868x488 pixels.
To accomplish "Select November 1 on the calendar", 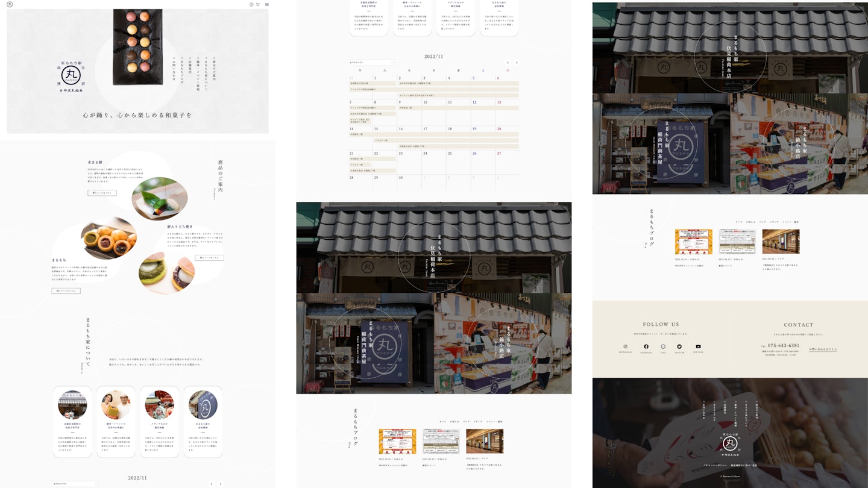I will point(375,78).
